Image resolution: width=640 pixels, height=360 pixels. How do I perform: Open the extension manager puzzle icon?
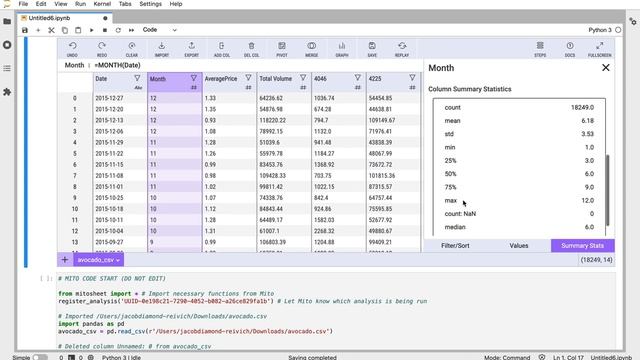click(x=7, y=92)
